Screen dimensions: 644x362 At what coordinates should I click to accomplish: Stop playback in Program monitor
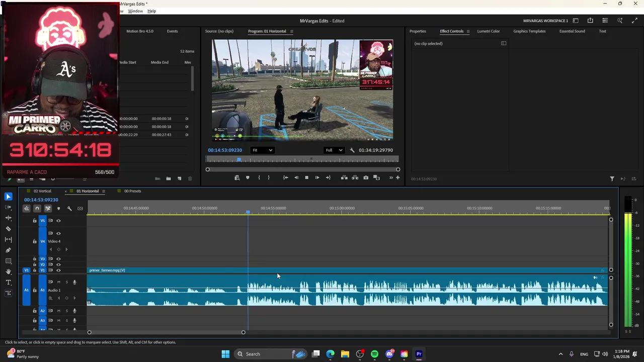coord(306,177)
